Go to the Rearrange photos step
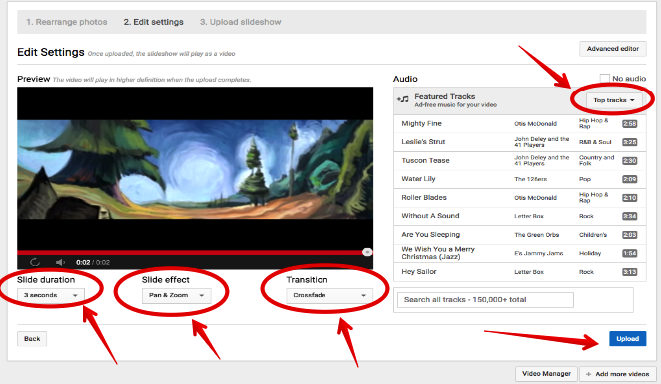Image resolution: width=661 pixels, height=384 pixels. click(67, 22)
